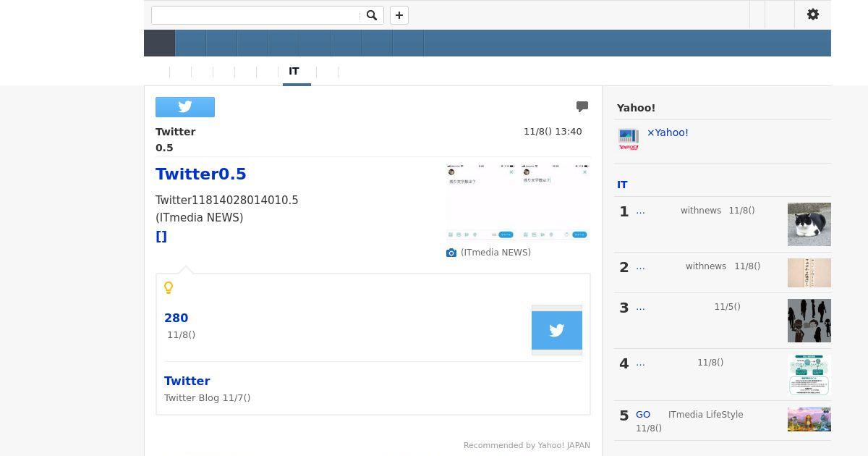This screenshot has height=456, width=868.
Task: Open ranking item 2 from withnews
Action: point(640,266)
